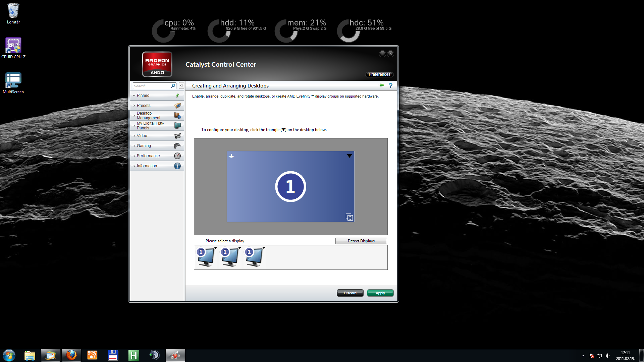The image size is (644, 362).
Task: Click inside the Search input field
Action: (152, 86)
